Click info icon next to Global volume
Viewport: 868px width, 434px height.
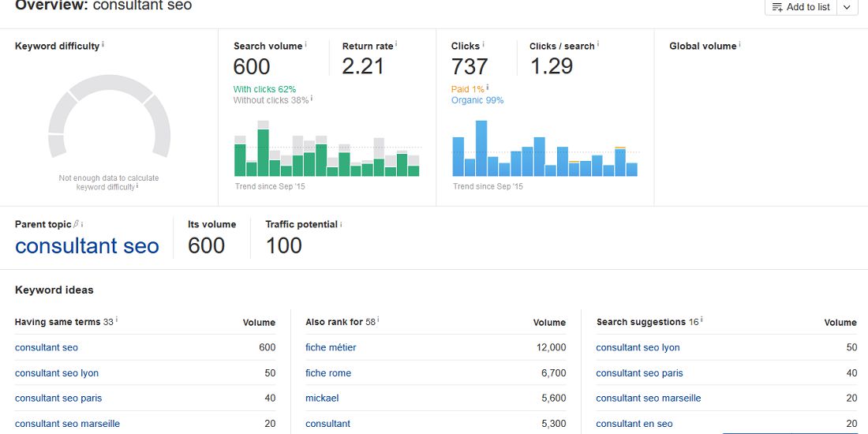739,45
